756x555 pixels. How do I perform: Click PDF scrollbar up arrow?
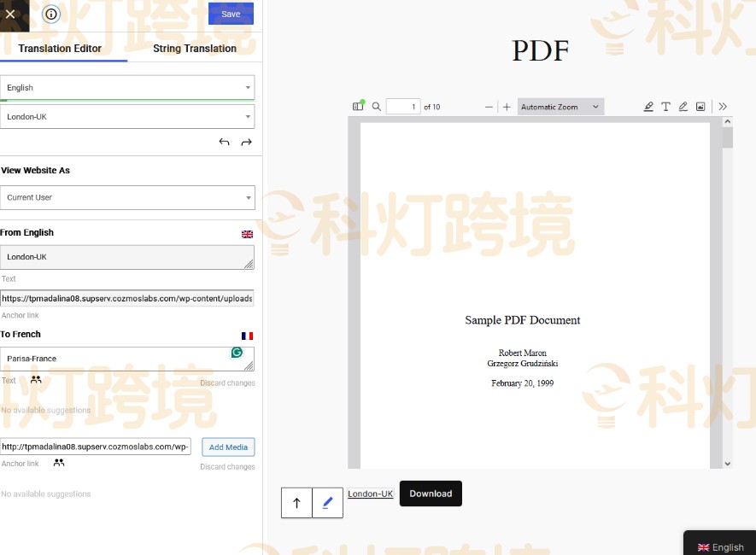(x=728, y=122)
